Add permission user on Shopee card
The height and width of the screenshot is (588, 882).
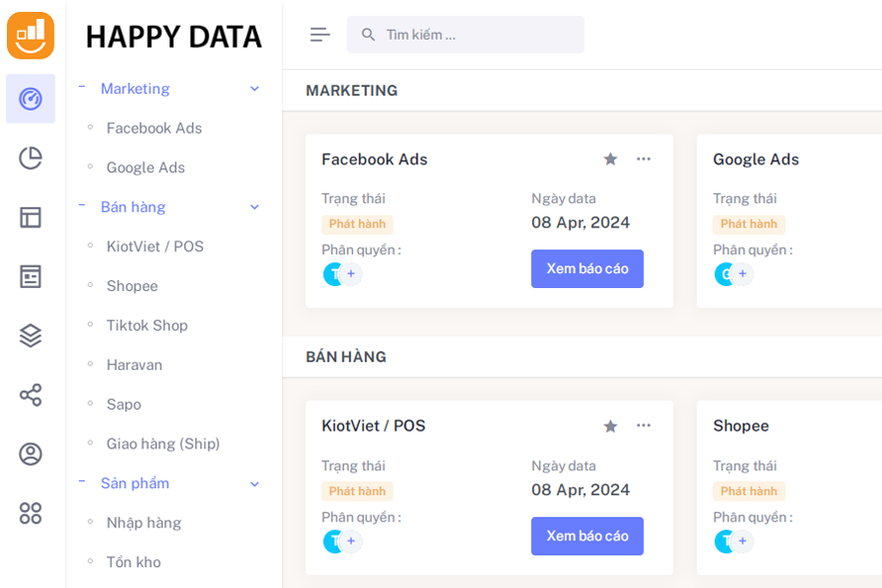742,541
